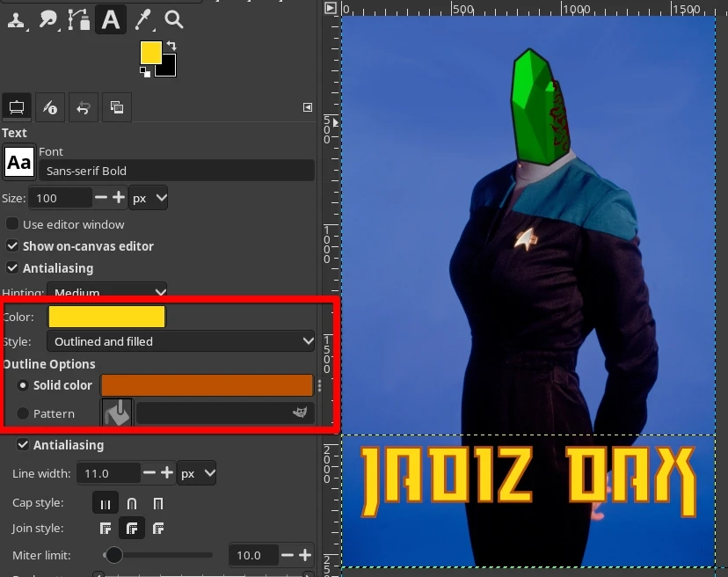Increase the Line width with plus button
The width and height of the screenshot is (728, 577).
tap(165, 473)
